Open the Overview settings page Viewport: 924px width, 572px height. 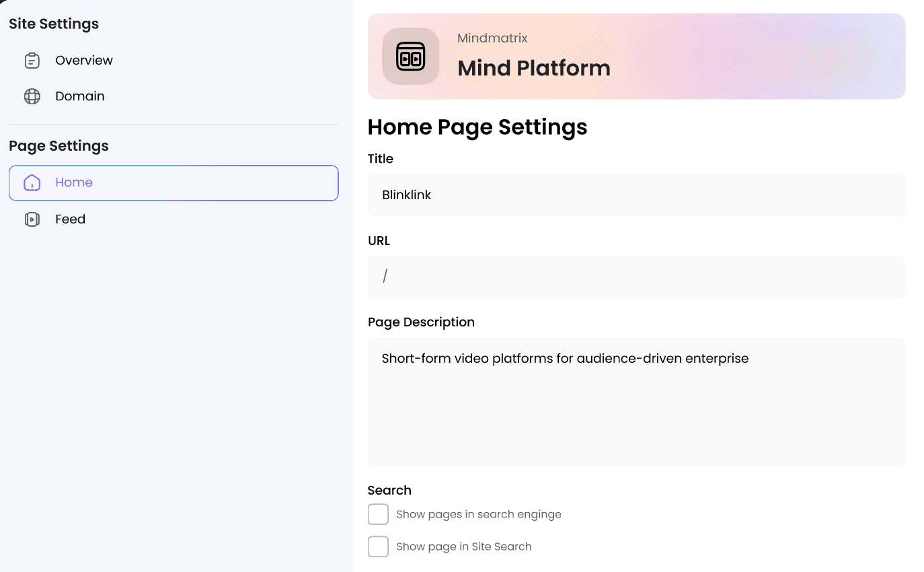coord(174,61)
